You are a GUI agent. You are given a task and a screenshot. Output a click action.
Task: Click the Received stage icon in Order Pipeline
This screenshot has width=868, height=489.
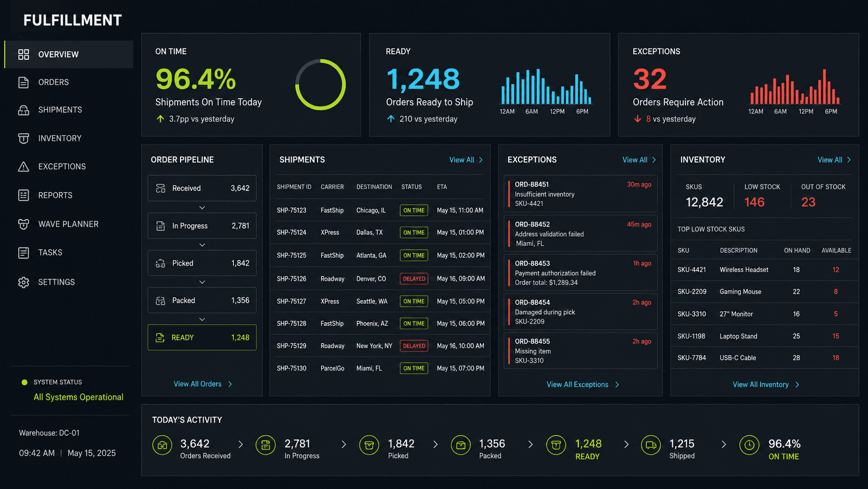pos(160,188)
